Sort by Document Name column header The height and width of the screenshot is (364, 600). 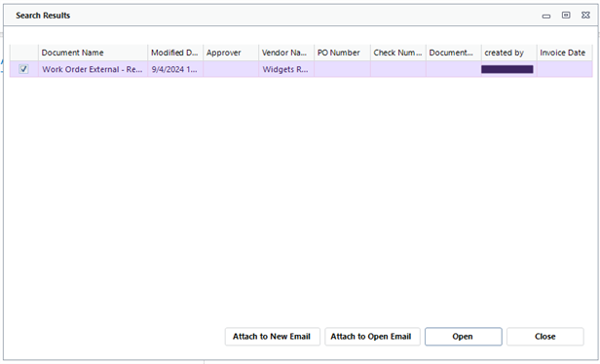pyautogui.click(x=93, y=53)
